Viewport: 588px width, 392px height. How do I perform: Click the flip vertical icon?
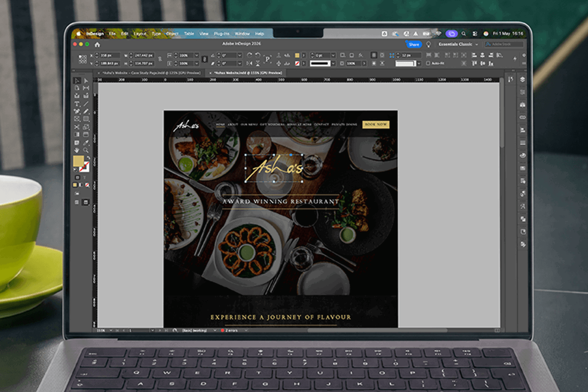tap(257, 63)
